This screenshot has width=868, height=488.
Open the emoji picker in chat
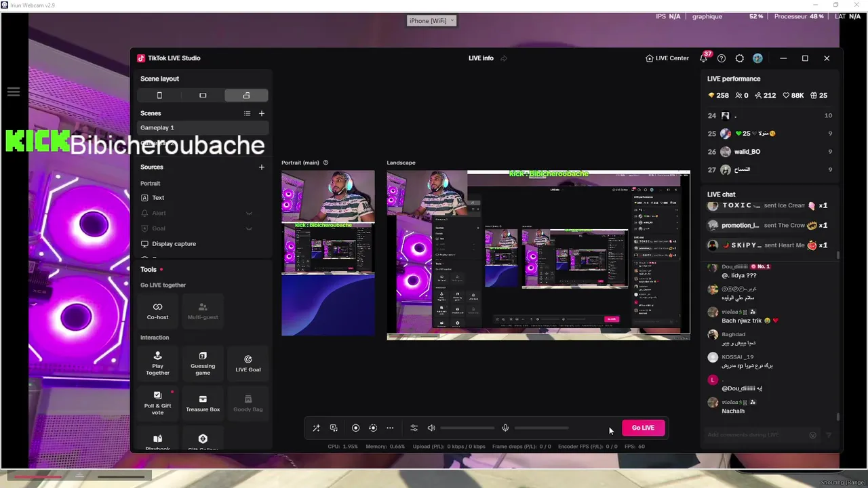(813, 435)
